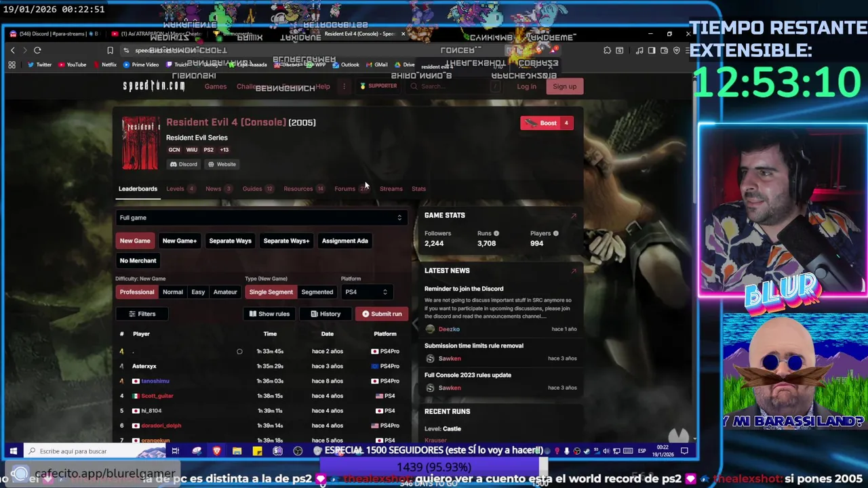
Task: Click the Resident Evil 4 cover thumbnail
Action: point(140,143)
